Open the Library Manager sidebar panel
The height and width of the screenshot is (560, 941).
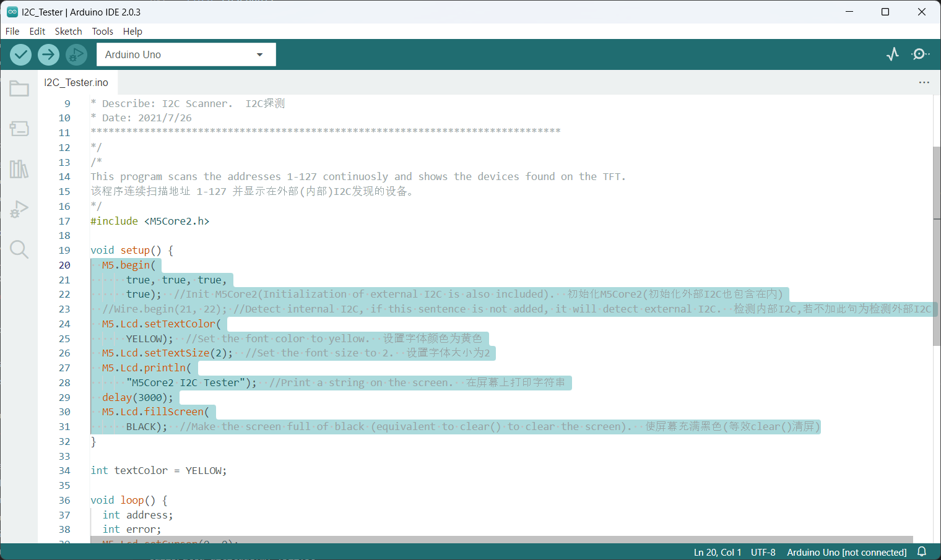[x=19, y=169]
